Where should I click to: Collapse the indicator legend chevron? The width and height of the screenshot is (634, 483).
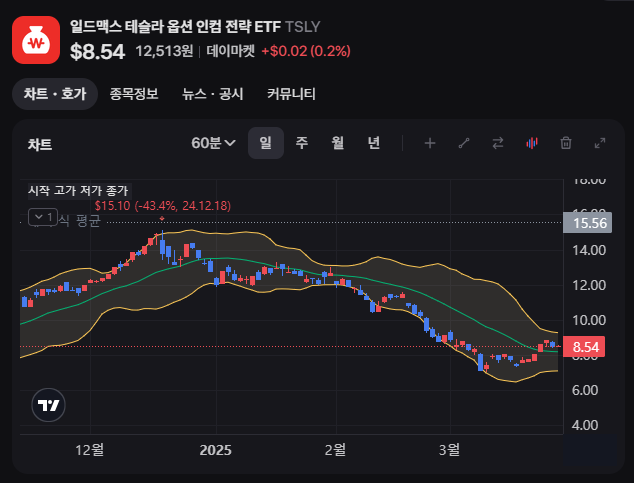tap(43, 217)
